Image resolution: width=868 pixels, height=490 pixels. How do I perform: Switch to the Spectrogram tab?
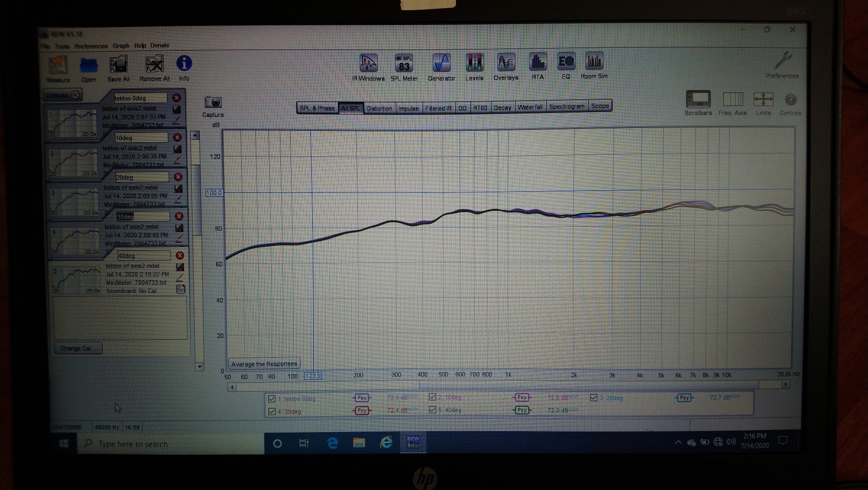[567, 106]
